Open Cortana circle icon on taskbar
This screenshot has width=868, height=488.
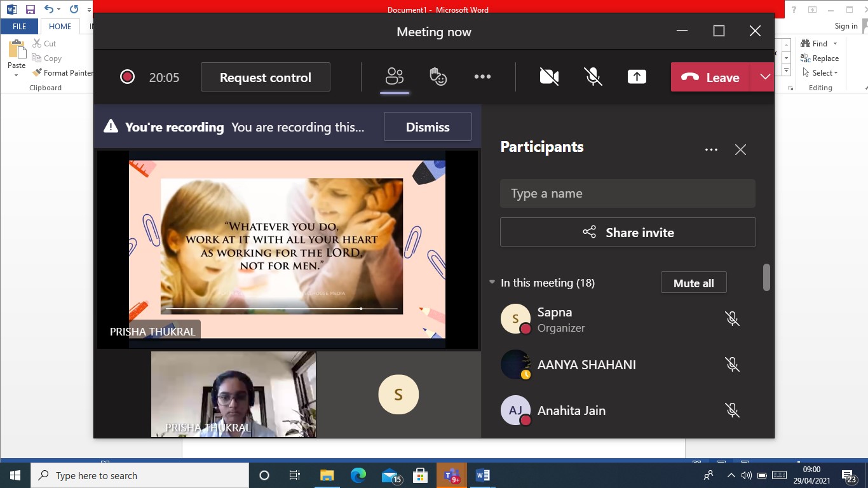[x=264, y=475]
